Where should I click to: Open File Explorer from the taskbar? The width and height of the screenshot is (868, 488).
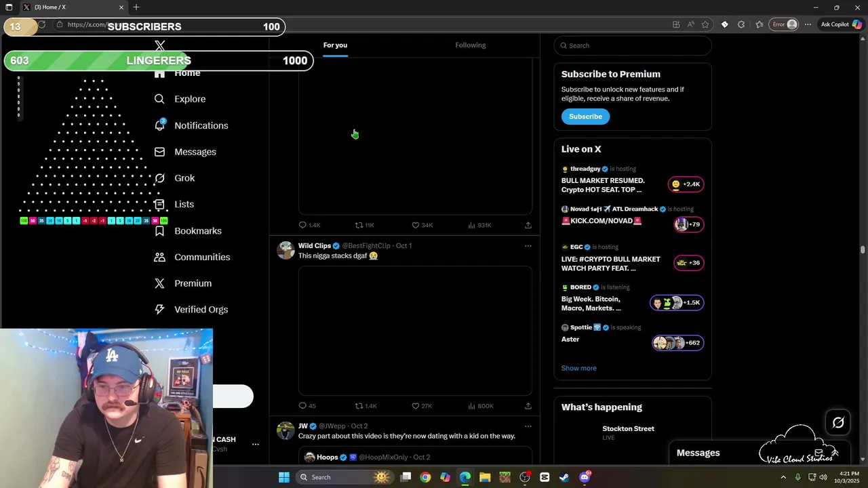pos(485,477)
